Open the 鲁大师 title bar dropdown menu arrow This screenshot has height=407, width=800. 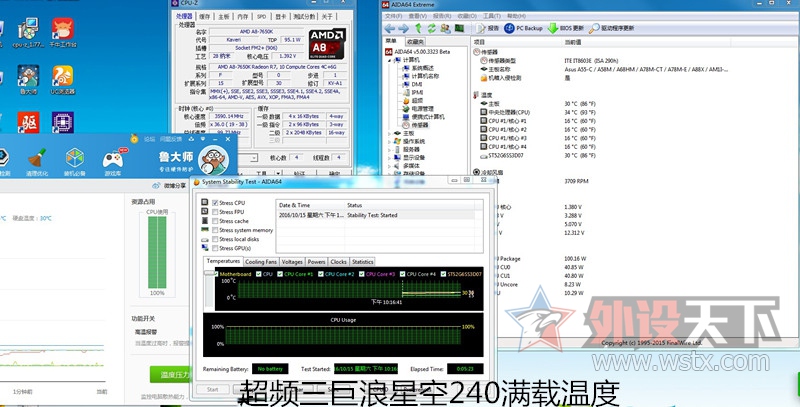pyautogui.click(x=203, y=138)
